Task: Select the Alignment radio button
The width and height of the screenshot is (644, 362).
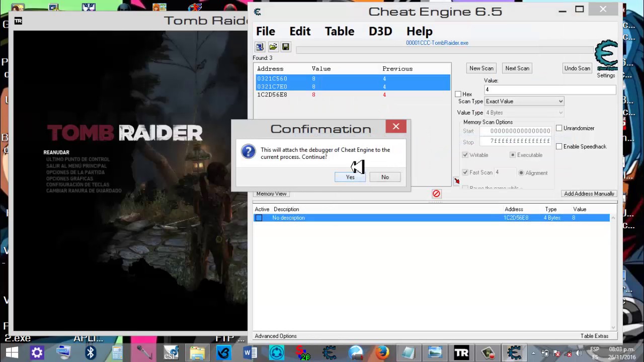Action: (521, 172)
